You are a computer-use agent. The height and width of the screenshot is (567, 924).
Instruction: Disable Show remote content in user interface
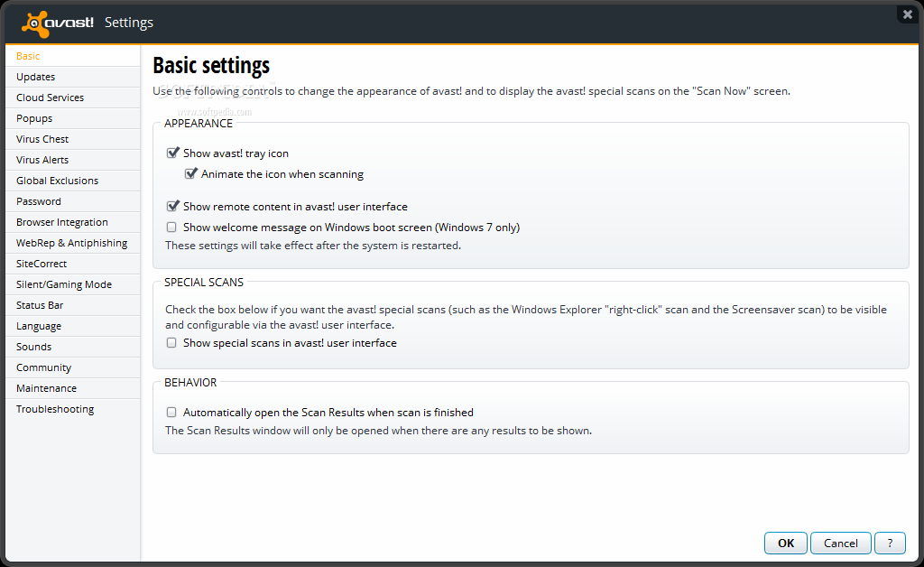pyautogui.click(x=172, y=206)
